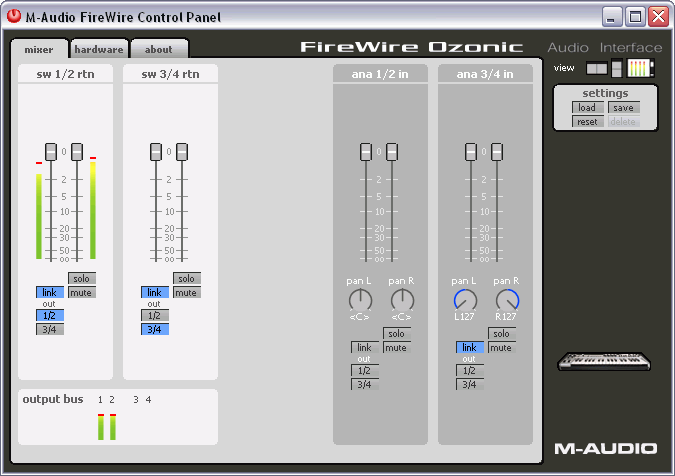Click right fader handle of sw 1/2 rtn

(x=77, y=152)
